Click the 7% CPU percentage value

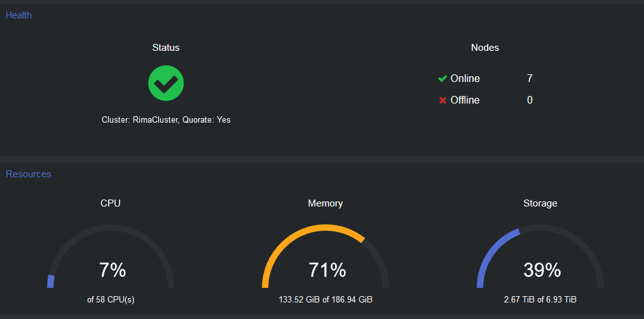click(x=113, y=270)
